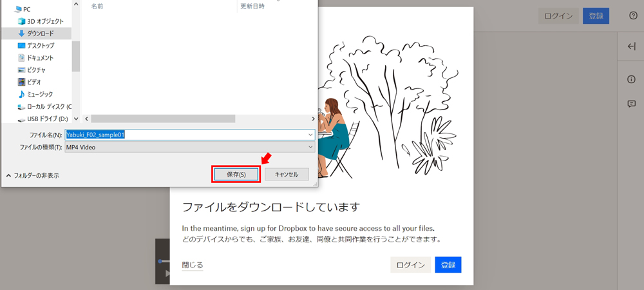The width and height of the screenshot is (644, 290).
Task: Click the ドキュメント page icon
Action: coord(21,58)
